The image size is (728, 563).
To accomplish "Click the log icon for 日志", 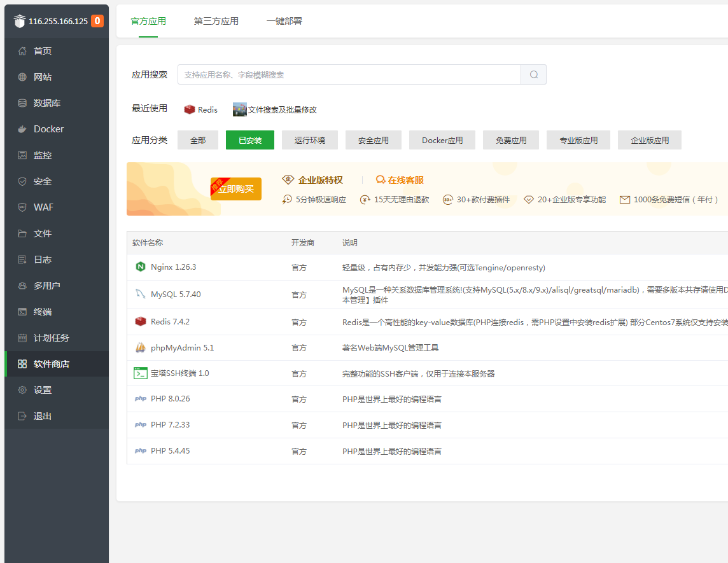I will [22, 260].
